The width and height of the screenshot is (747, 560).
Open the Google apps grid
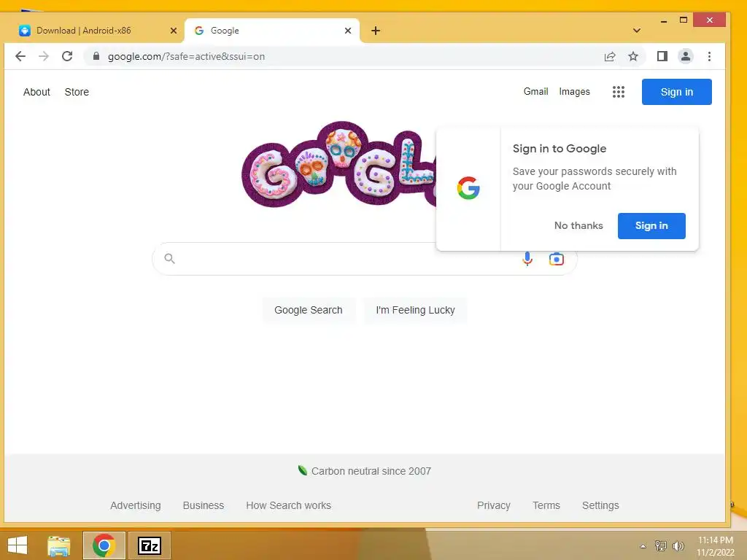(619, 91)
